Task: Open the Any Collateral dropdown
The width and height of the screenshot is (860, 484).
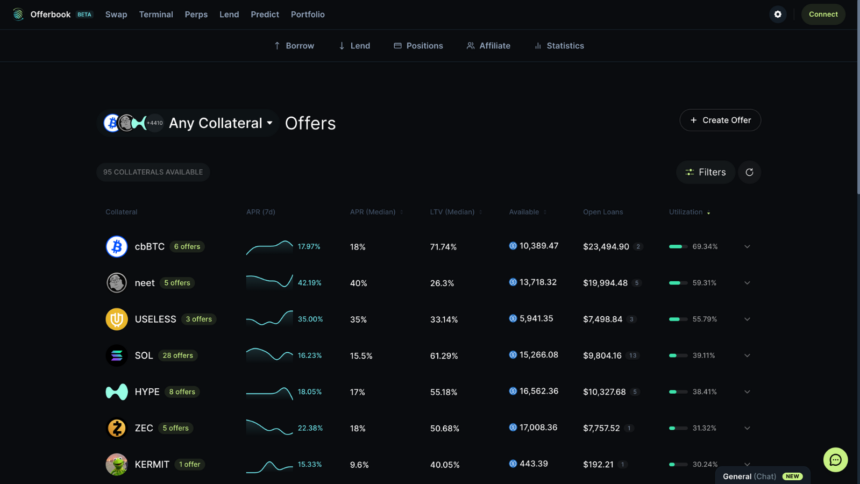Action: tap(188, 123)
